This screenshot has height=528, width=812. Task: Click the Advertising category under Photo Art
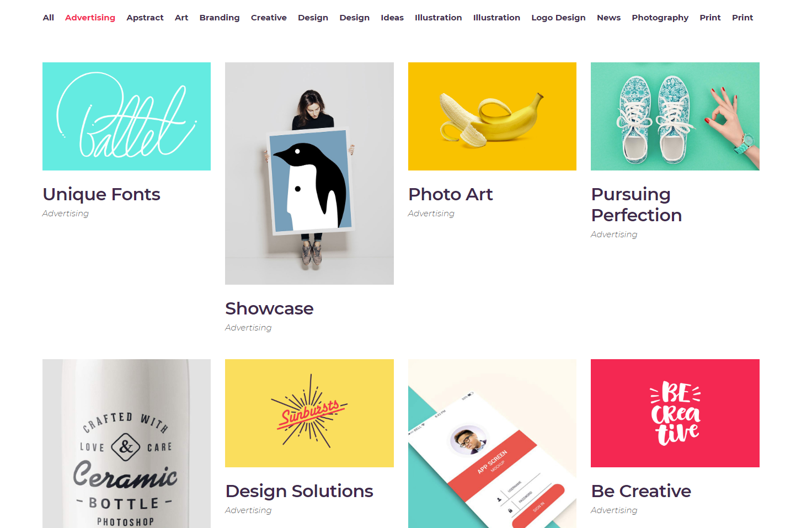[x=431, y=214]
